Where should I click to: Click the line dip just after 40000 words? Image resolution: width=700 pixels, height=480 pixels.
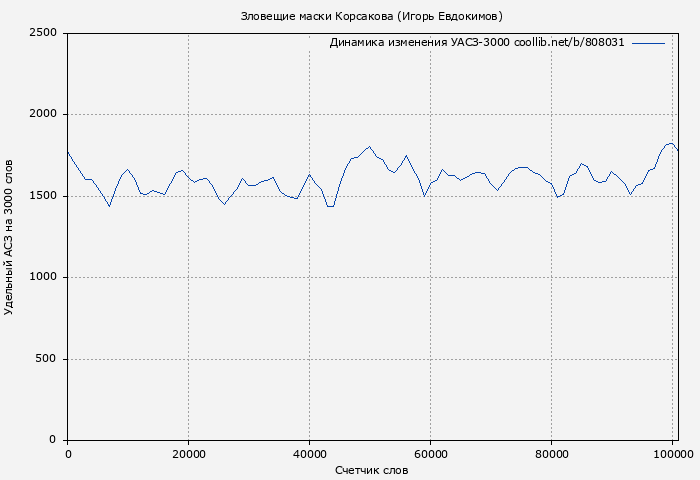[330, 206]
